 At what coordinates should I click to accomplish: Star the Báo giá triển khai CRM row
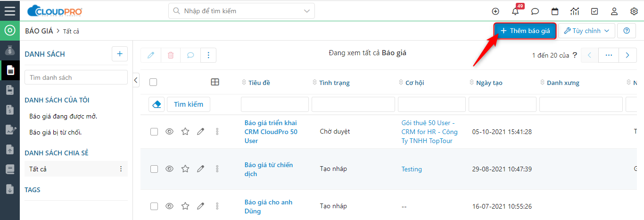pyautogui.click(x=185, y=132)
